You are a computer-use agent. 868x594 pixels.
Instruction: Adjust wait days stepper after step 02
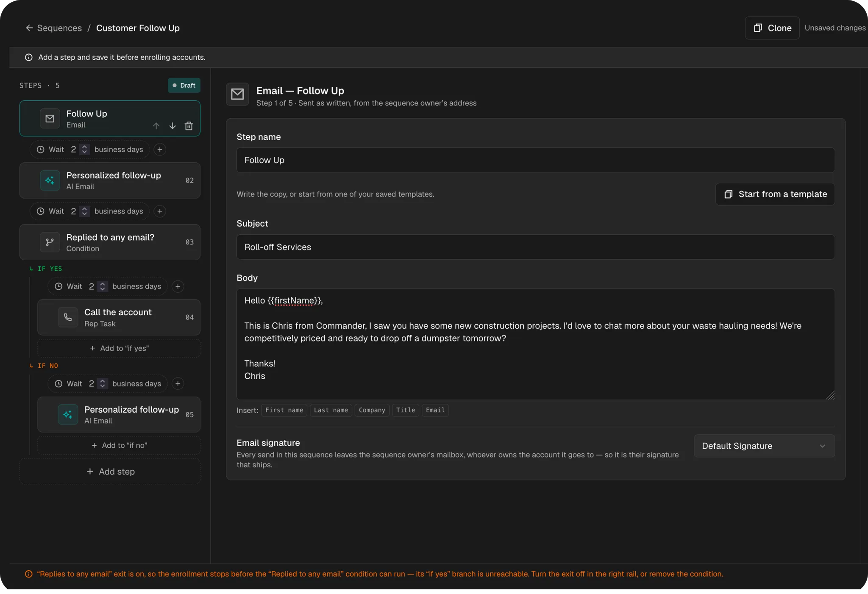tap(84, 211)
